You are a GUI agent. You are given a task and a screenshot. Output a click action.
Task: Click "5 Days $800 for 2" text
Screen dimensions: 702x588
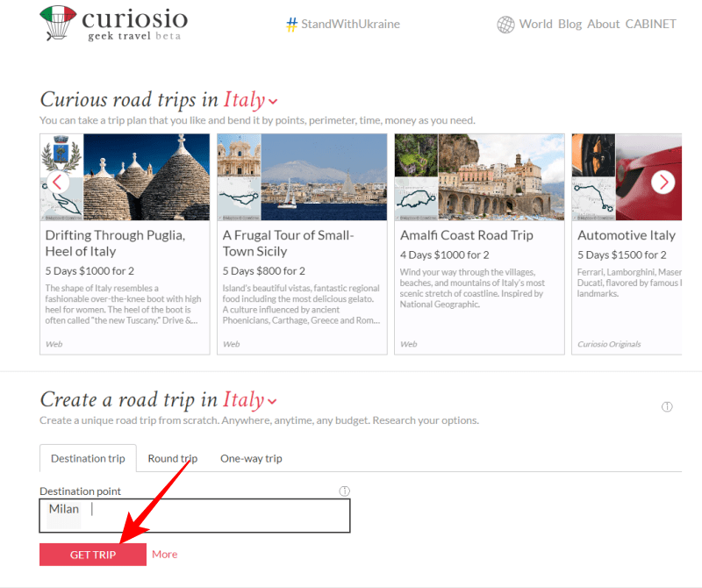point(264,271)
